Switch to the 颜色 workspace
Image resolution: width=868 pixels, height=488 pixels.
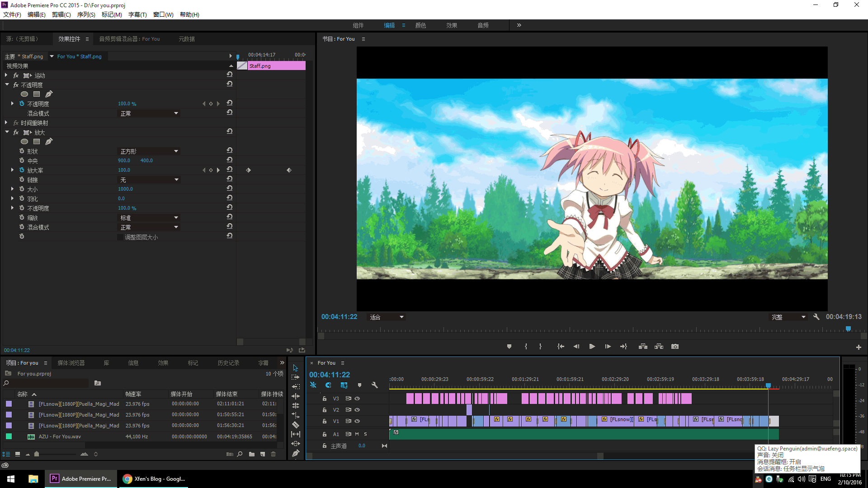(x=420, y=25)
